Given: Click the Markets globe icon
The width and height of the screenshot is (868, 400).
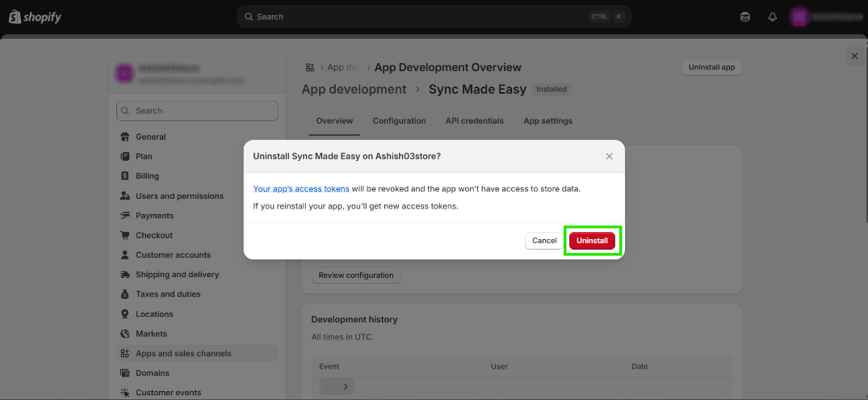Looking at the screenshot, I should (125, 334).
